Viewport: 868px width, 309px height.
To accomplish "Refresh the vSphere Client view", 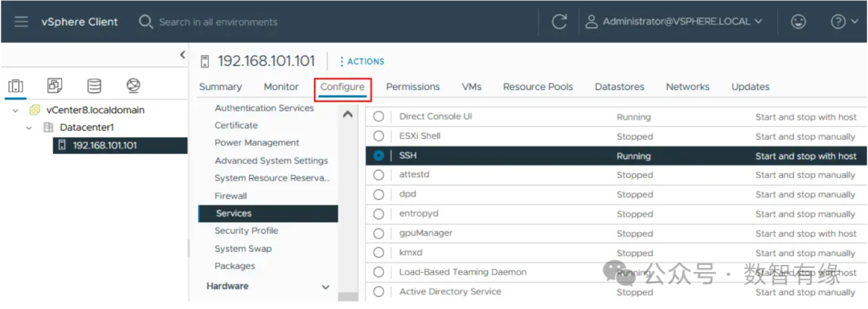I will pyautogui.click(x=559, y=22).
